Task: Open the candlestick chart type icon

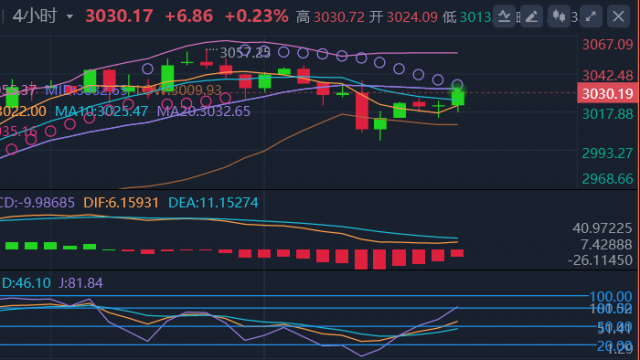Action: [x=559, y=16]
